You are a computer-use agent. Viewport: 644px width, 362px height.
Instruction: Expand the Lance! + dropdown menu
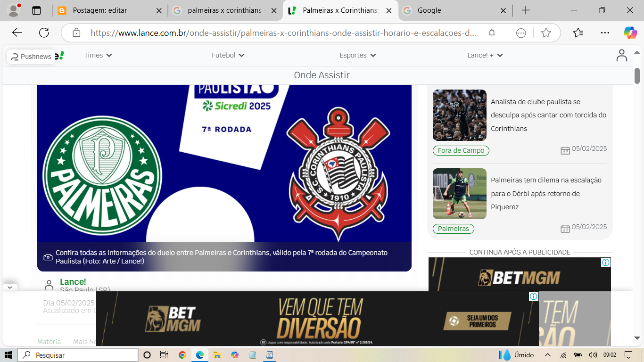[x=485, y=55]
